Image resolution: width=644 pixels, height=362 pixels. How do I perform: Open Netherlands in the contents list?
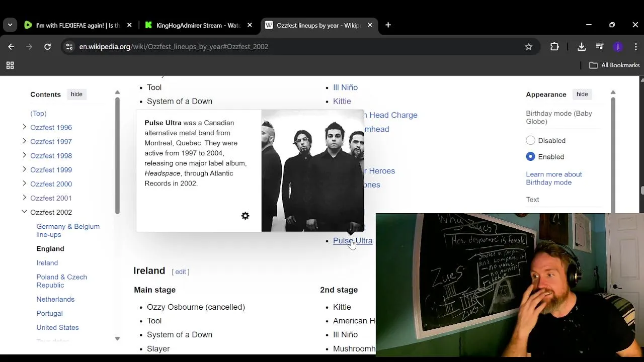tap(55, 299)
